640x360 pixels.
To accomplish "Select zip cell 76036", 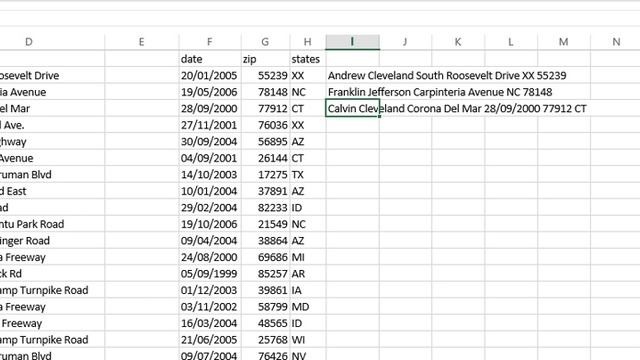I will tap(265, 125).
